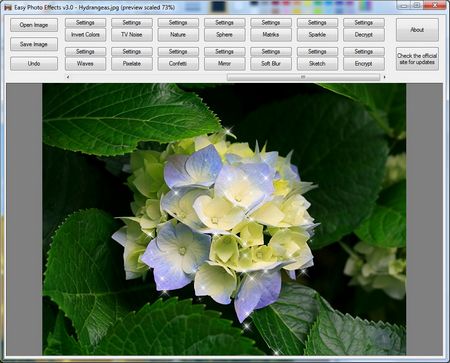Apply the Soft Blur effect
The image size is (450, 363).
coord(271,64)
